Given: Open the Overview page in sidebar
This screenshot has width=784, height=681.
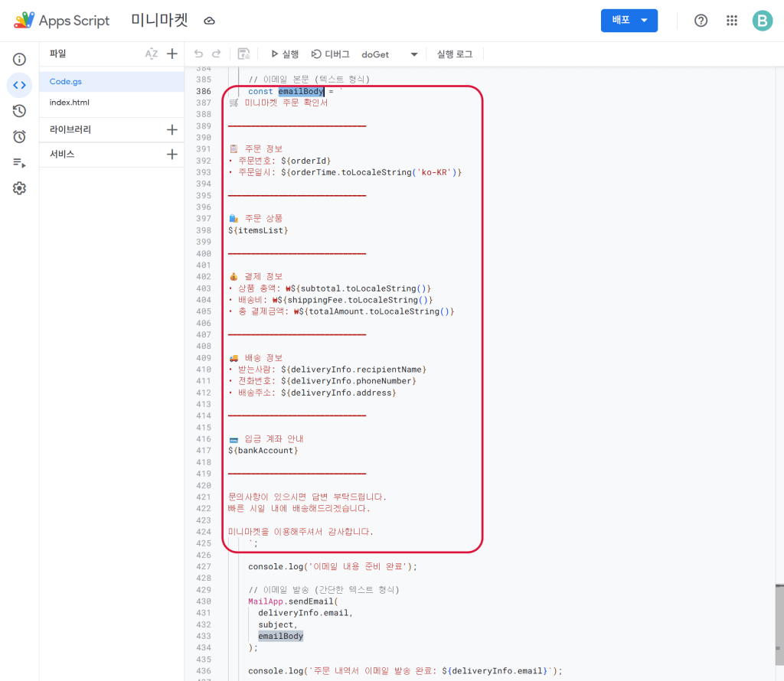Looking at the screenshot, I should click(19, 59).
